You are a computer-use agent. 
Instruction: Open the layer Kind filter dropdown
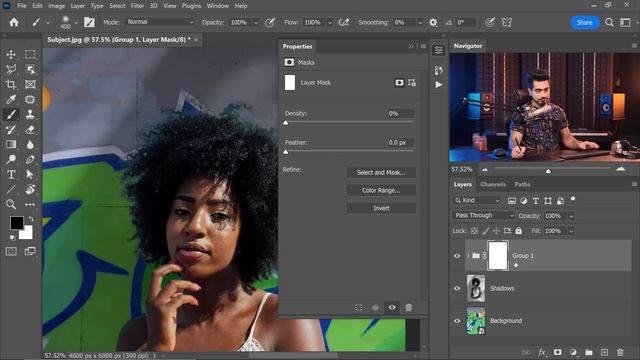coord(477,200)
